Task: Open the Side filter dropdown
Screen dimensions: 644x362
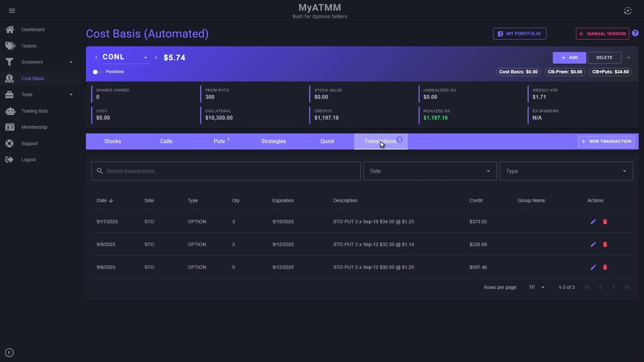Action: click(430, 171)
